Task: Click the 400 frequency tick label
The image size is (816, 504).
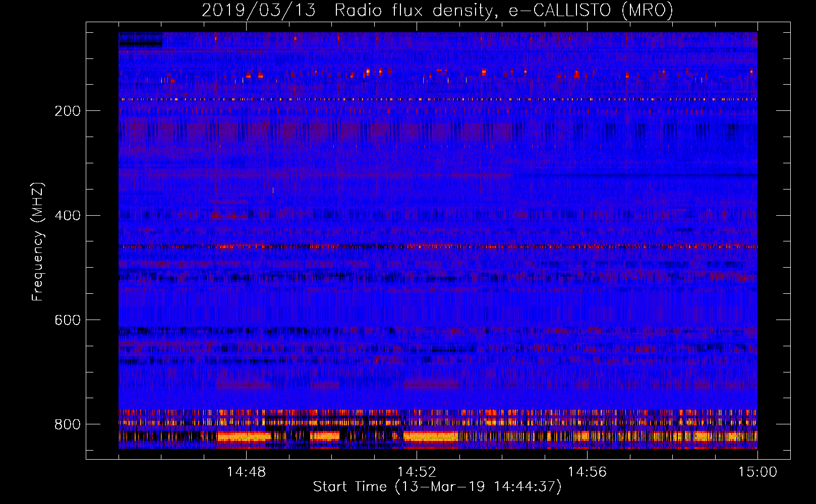Action: [x=68, y=216]
